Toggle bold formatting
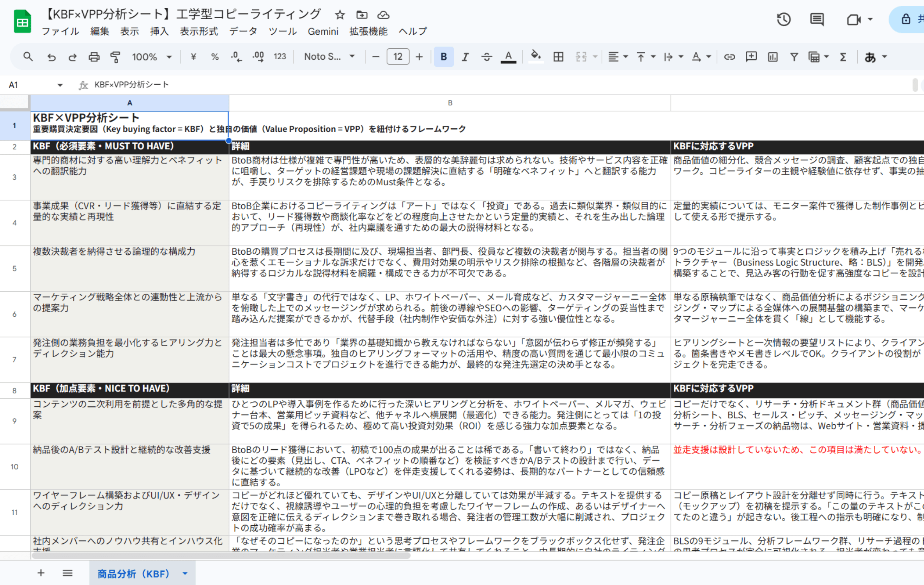This screenshot has height=585, width=924. [443, 57]
